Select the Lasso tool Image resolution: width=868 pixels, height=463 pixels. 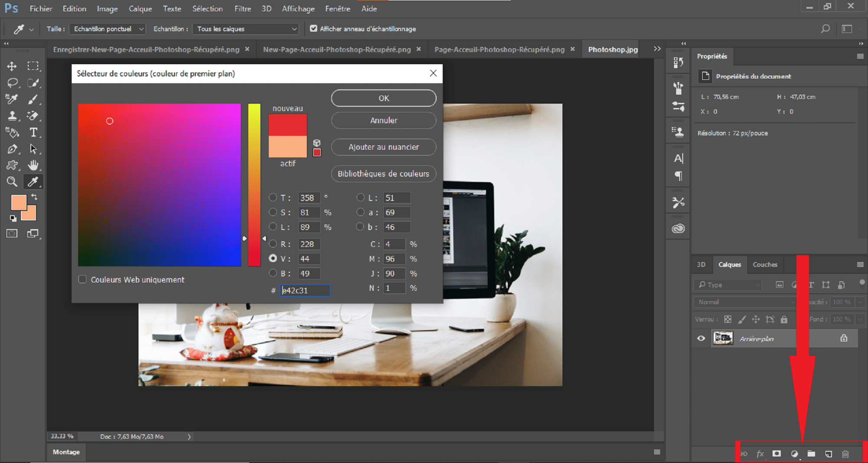click(12, 82)
